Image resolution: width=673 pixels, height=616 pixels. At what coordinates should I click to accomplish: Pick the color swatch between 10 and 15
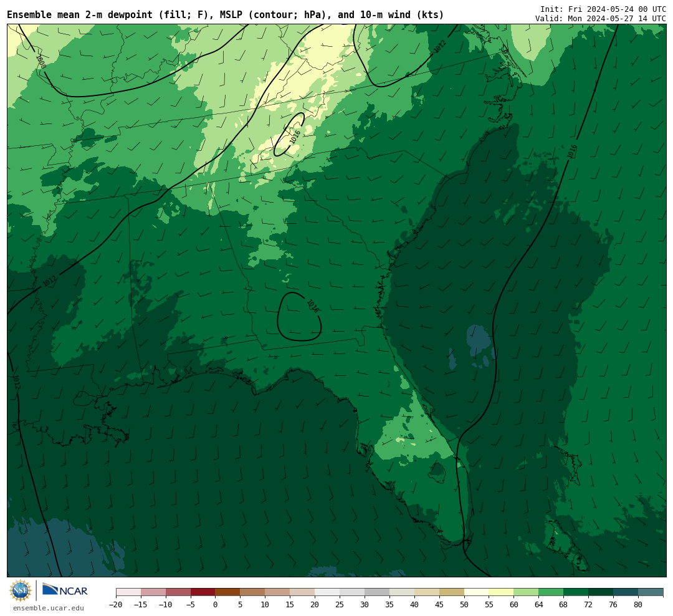[278, 592]
